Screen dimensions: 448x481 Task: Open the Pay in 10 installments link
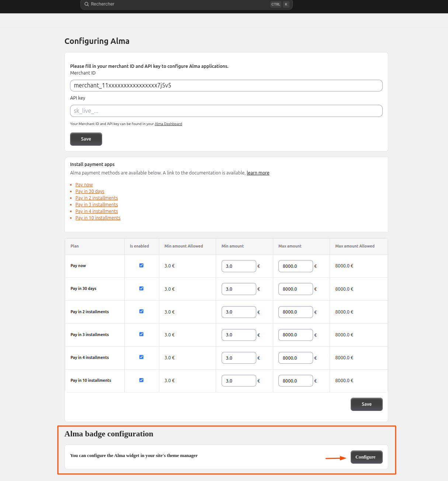point(98,218)
